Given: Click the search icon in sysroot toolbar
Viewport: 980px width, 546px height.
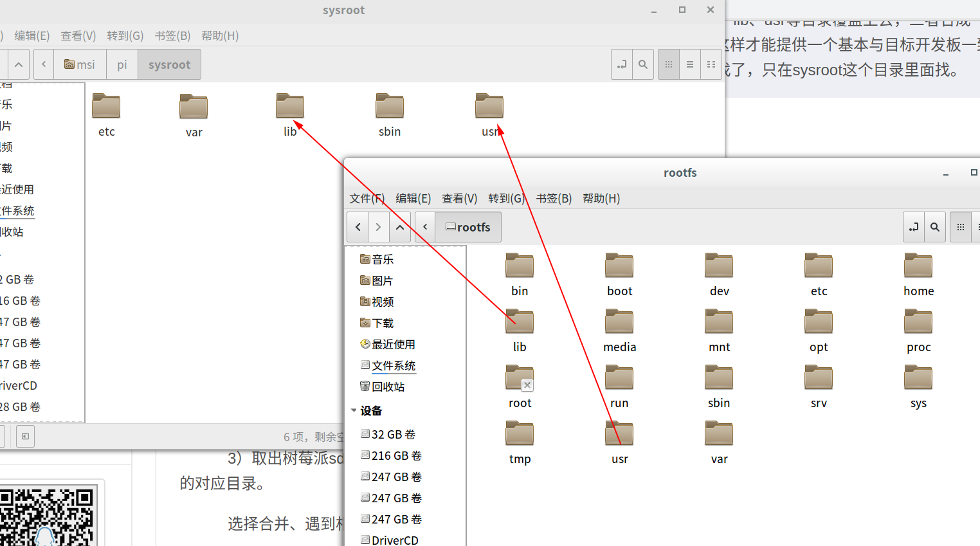Looking at the screenshot, I should tap(643, 64).
